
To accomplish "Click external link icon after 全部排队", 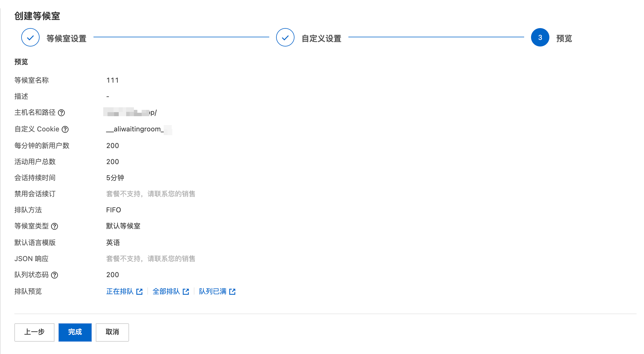I will coord(186,292).
